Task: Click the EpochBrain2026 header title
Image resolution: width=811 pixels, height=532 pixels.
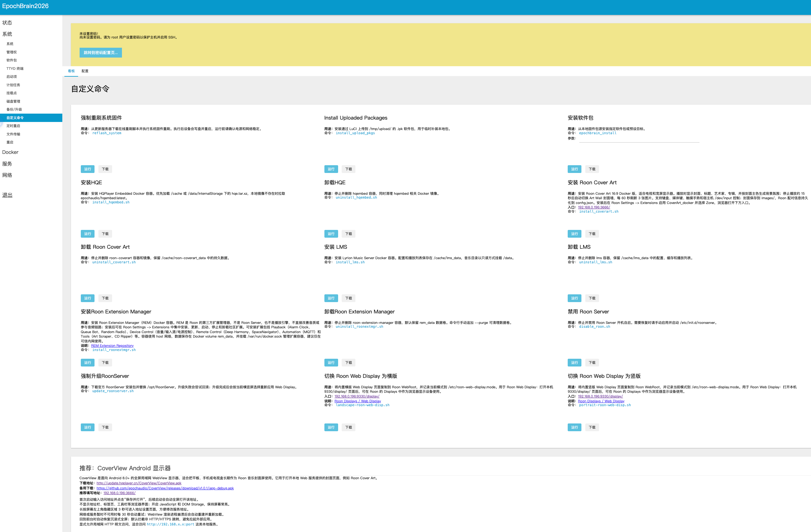Action: [25, 6]
